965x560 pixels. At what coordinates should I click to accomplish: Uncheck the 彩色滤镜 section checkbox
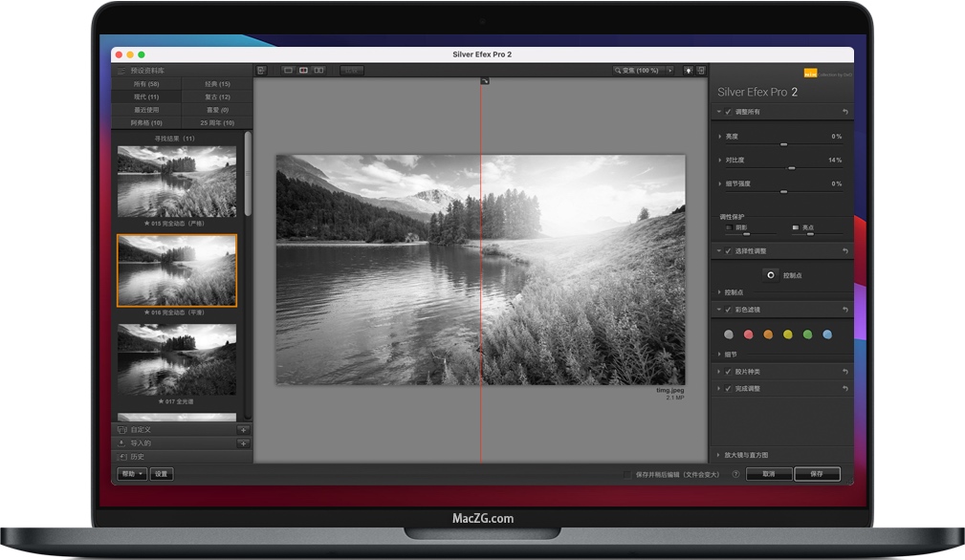pos(728,310)
